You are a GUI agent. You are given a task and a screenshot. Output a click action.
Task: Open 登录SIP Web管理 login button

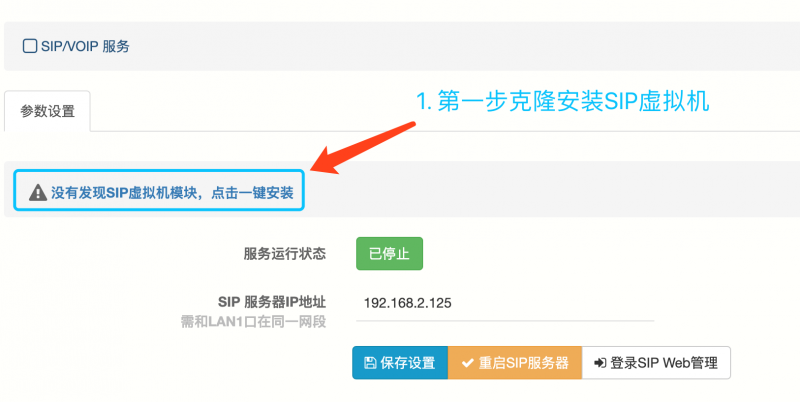tap(656, 363)
